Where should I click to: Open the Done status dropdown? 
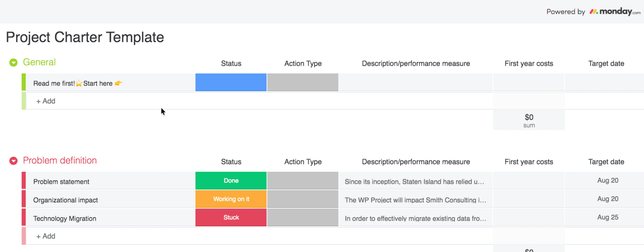[231, 181]
